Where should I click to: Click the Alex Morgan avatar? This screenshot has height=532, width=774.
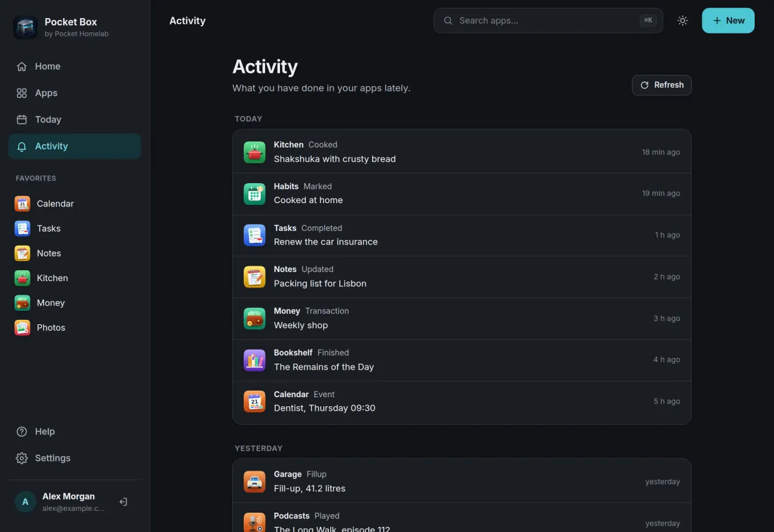[25, 502]
